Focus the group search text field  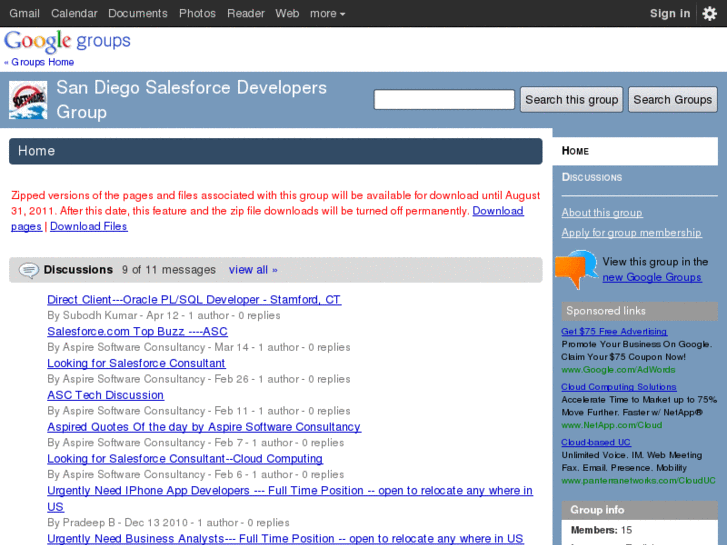click(x=444, y=100)
